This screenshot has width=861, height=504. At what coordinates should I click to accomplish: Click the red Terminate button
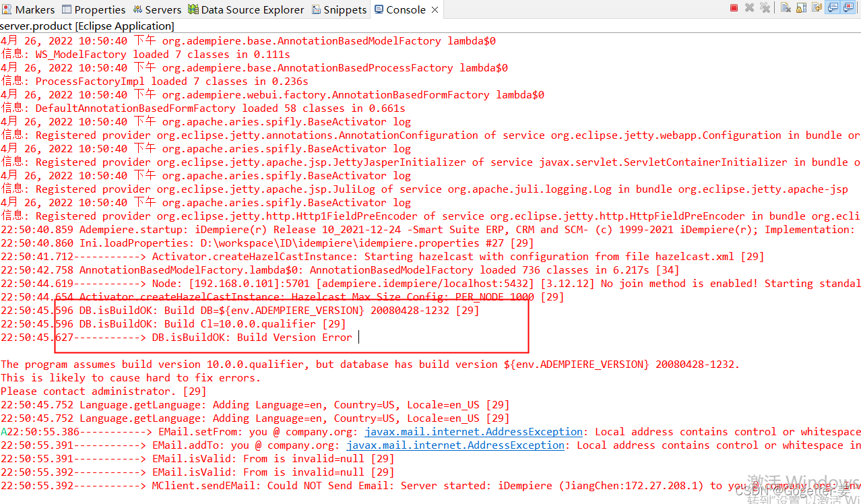tap(734, 7)
